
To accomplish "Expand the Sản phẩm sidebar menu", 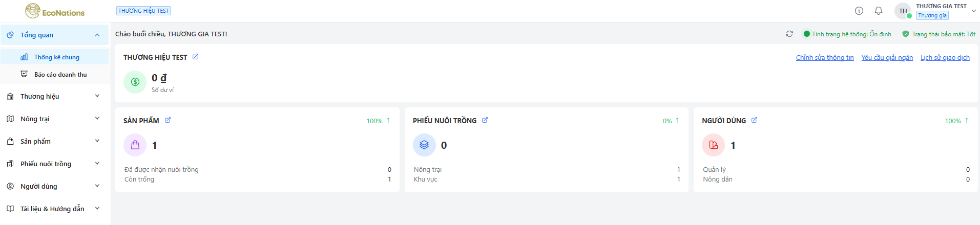I will pyautogui.click(x=97, y=141).
